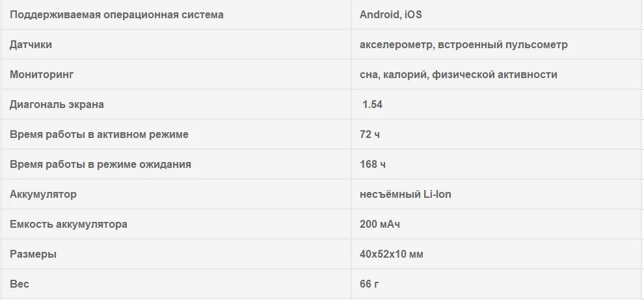Click "Время работы в активном режиме" label
This screenshot has width=644, height=300.
point(99,135)
